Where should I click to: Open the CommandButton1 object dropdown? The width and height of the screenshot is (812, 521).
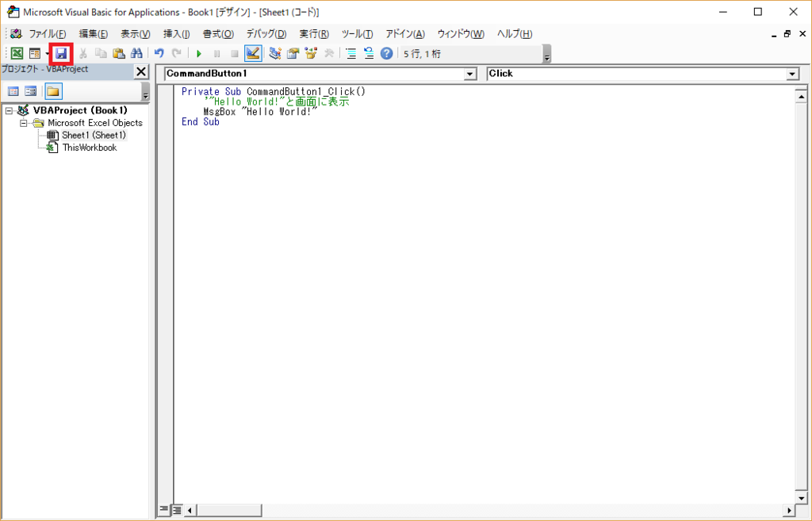point(470,74)
